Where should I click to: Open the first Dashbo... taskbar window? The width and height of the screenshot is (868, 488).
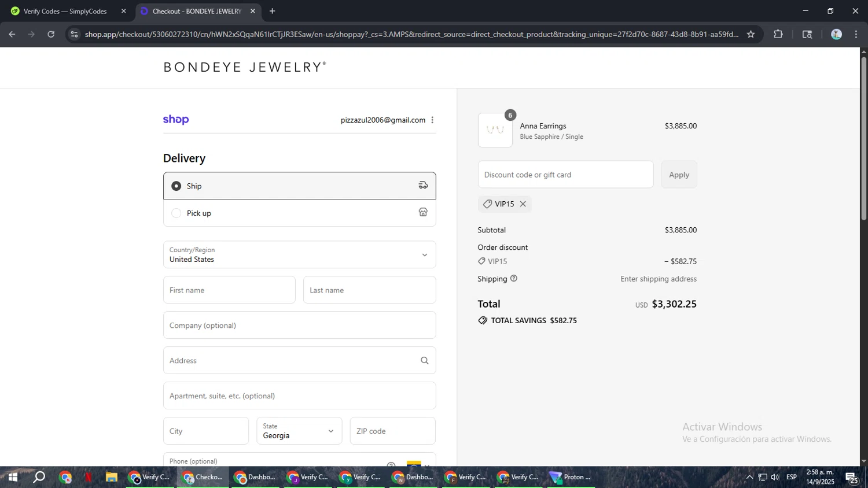tap(255, 478)
